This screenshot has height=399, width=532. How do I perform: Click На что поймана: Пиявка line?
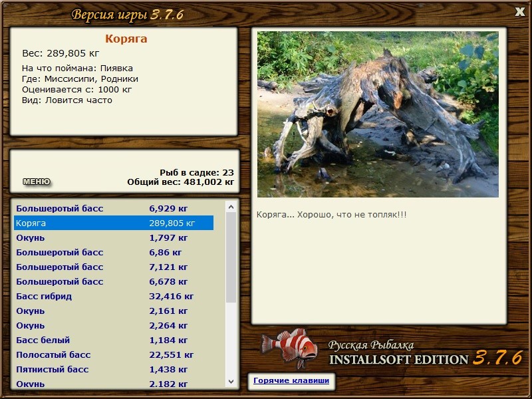click(77, 68)
